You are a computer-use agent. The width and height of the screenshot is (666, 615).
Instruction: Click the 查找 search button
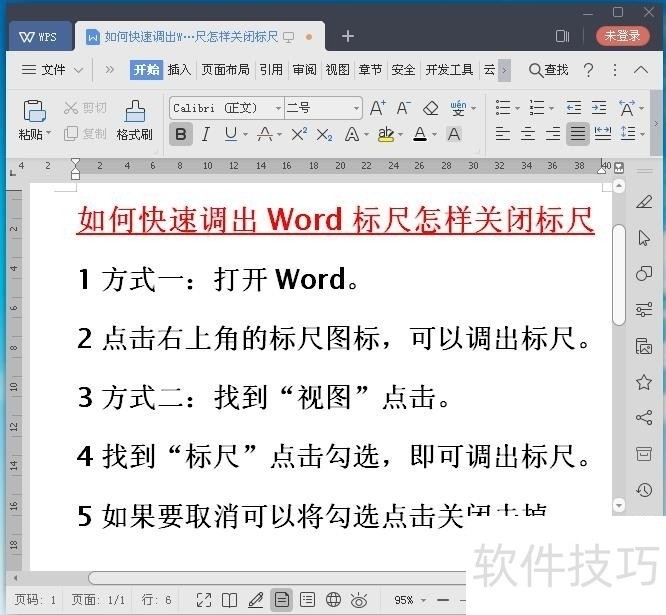pyautogui.click(x=548, y=70)
